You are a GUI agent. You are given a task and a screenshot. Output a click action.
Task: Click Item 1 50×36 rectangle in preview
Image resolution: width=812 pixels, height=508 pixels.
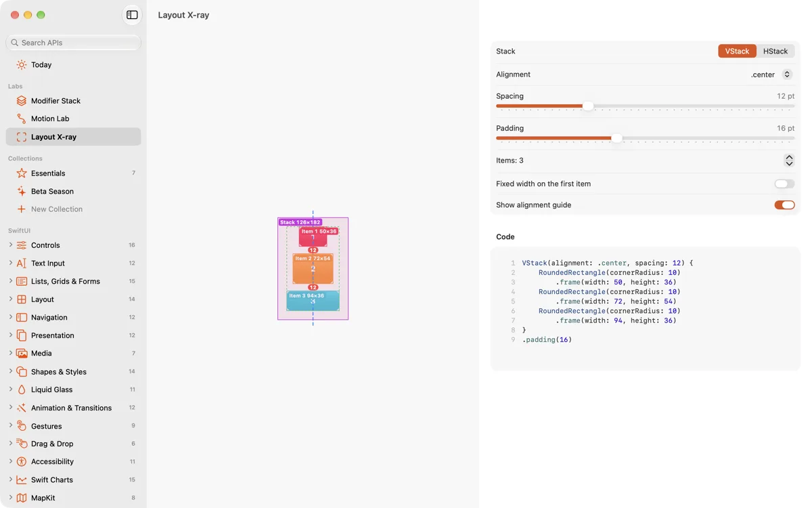[x=313, y=237]
